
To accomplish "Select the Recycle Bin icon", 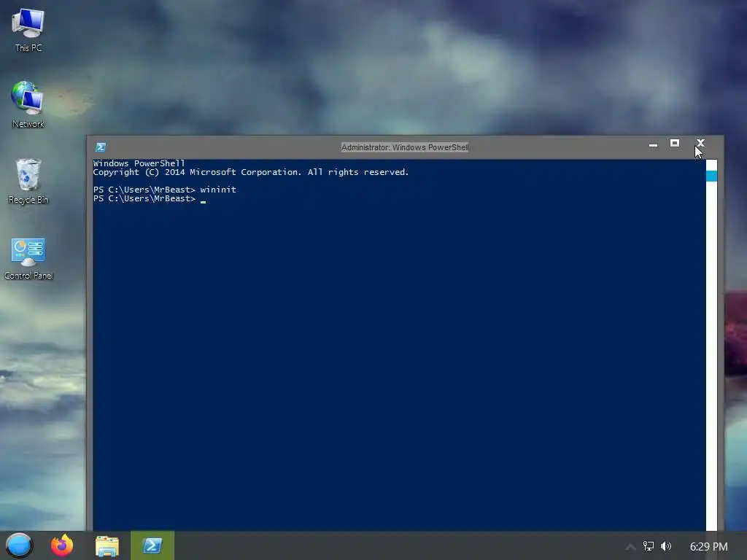I will tap(28, 181).
